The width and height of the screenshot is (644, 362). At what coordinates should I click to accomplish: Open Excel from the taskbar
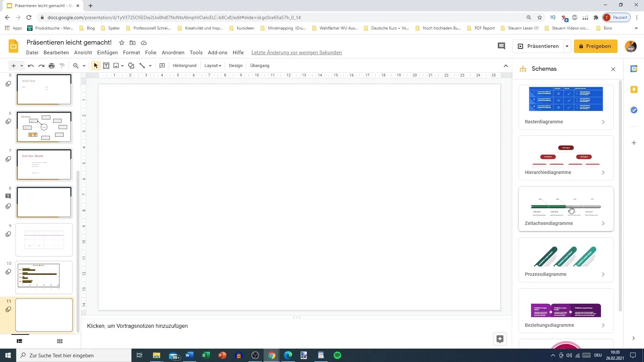(206, 355)
